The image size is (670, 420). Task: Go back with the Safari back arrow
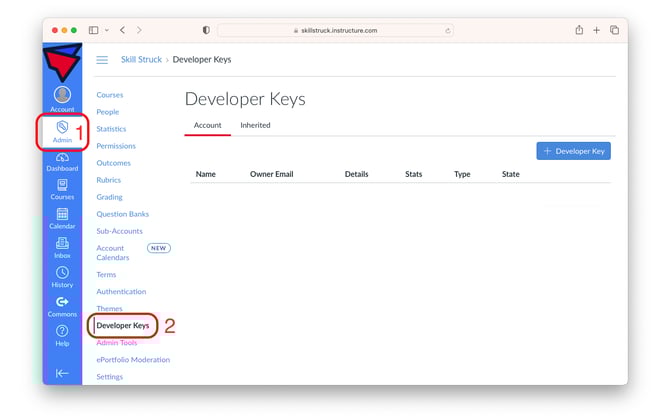coord(123,30)
